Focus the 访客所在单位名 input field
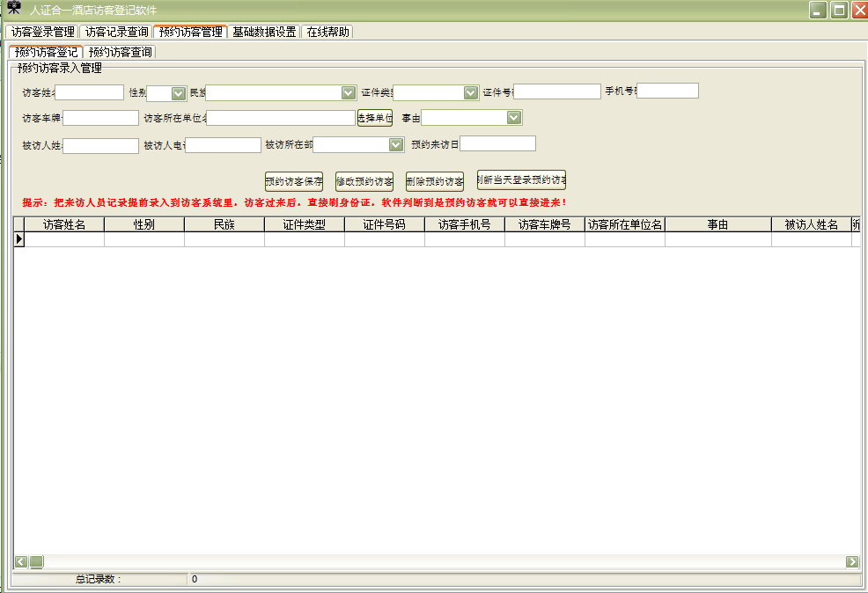Image resolution: width=868 pixels, height=593 pixels. (x=281, y=118)
